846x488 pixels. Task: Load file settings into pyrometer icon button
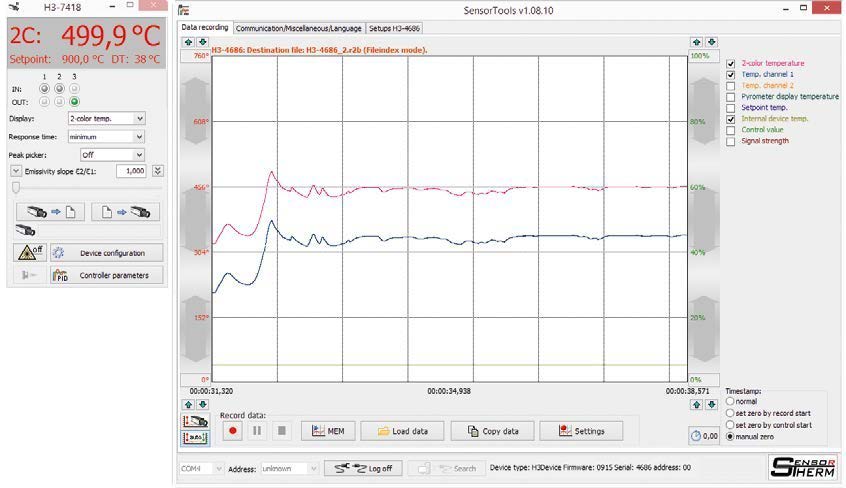(x=125, y=212)
